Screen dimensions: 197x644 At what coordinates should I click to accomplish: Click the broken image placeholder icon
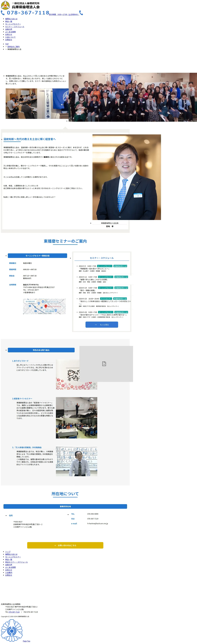point(104,364)
